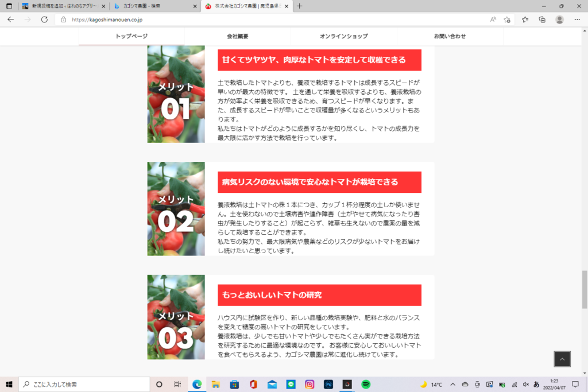Open Read aloud from address bar
Screen dimensions: 588x392
tap(493, 20)
